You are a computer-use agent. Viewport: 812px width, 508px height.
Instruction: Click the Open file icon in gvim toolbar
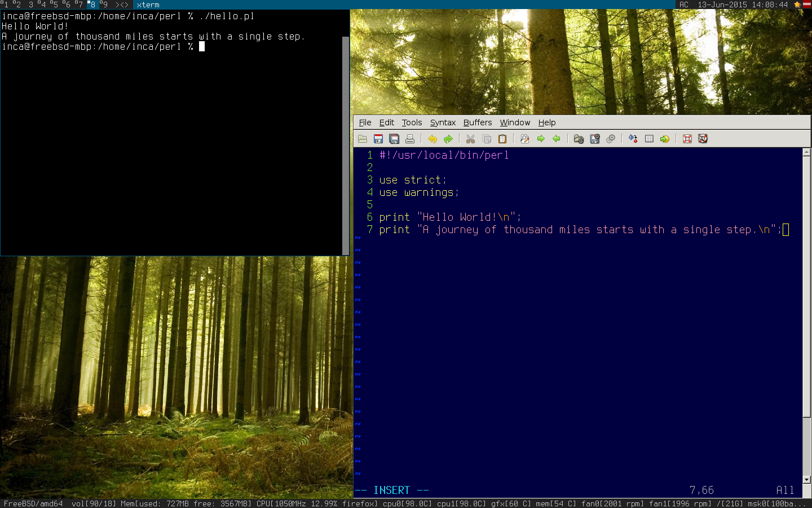pyautogui.click(x=363, y=139)
